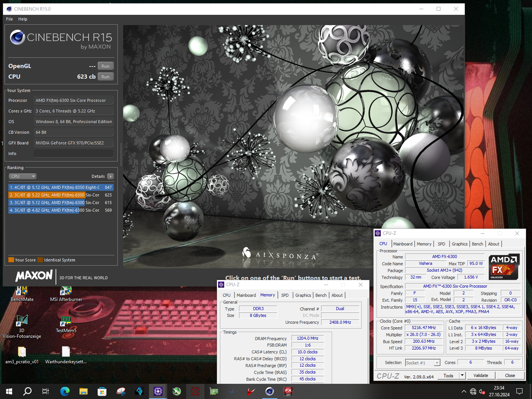
Task: Click the Validate button in CPU-Z
Action: [x=481, y=375]
